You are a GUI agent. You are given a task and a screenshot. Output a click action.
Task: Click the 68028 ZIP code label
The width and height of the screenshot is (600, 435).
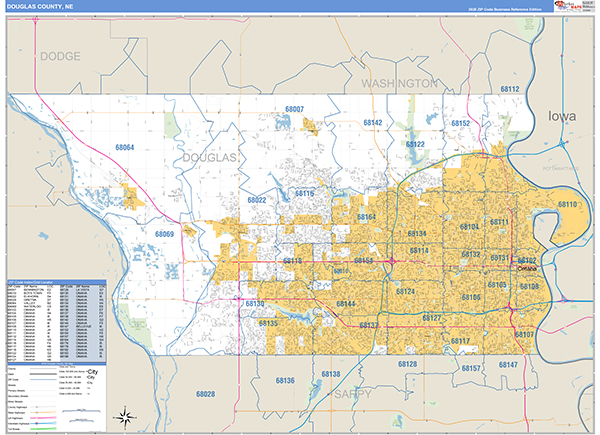tap(206, 395)
